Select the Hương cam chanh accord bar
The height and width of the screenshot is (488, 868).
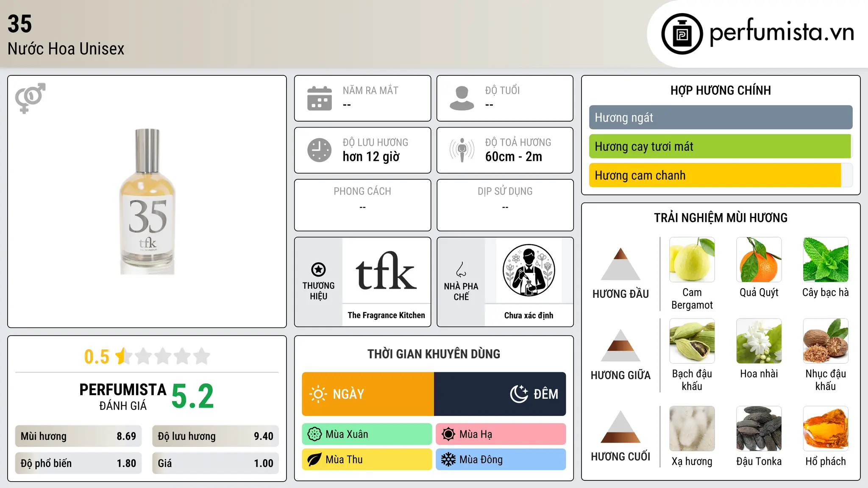coord(721,175)
